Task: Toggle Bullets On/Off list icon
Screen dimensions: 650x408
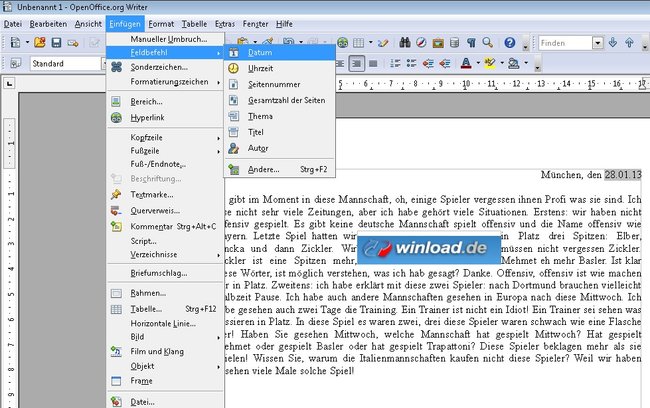Action: point(411,63)
